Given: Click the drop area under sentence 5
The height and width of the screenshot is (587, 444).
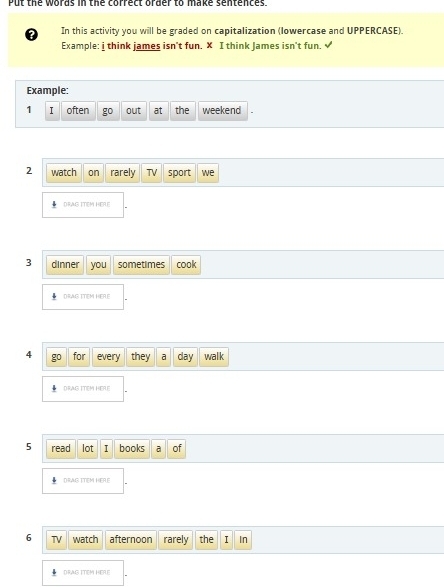Looking at the screenshot, I should pyautogui.click(x=83, y=481).
